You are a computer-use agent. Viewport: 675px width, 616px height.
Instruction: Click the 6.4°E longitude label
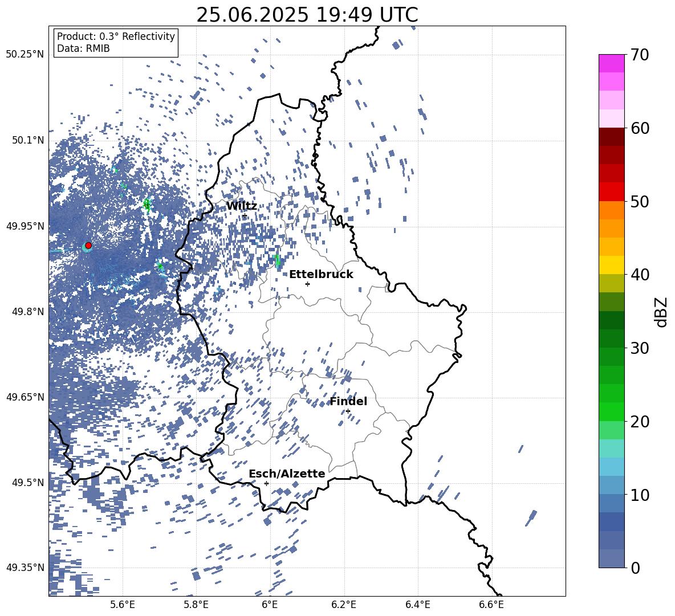point(417,605)
